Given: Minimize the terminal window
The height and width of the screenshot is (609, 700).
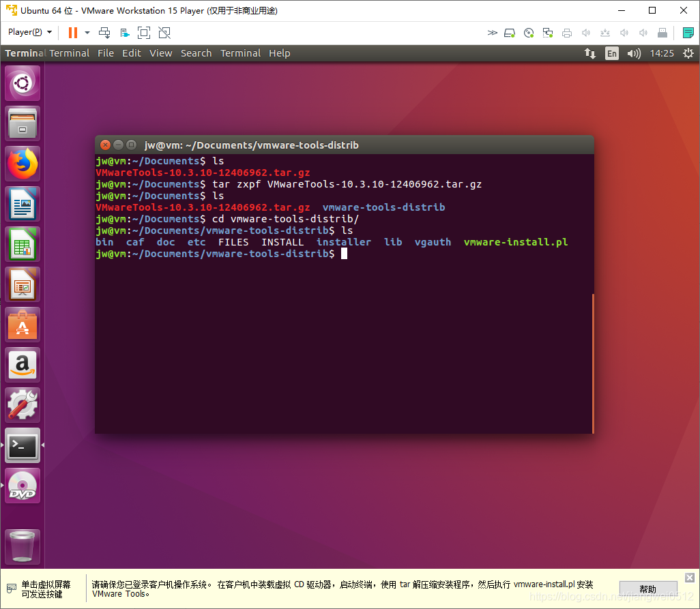Looking at the screenshot, I should [118, 145].
